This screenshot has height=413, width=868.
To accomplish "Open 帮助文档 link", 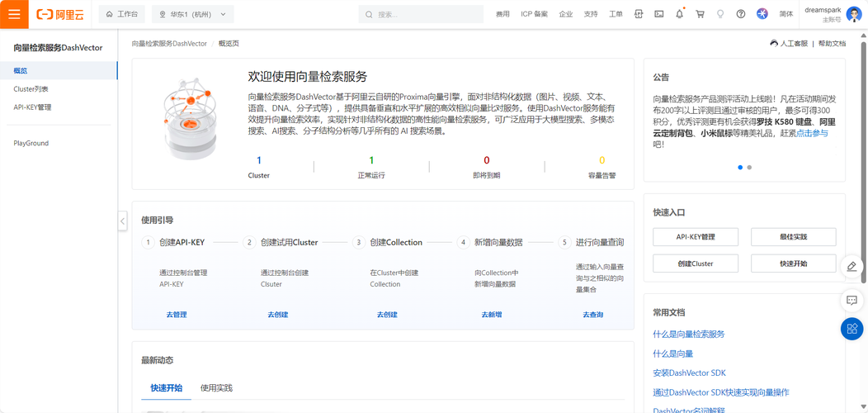I will coord(832,43).
